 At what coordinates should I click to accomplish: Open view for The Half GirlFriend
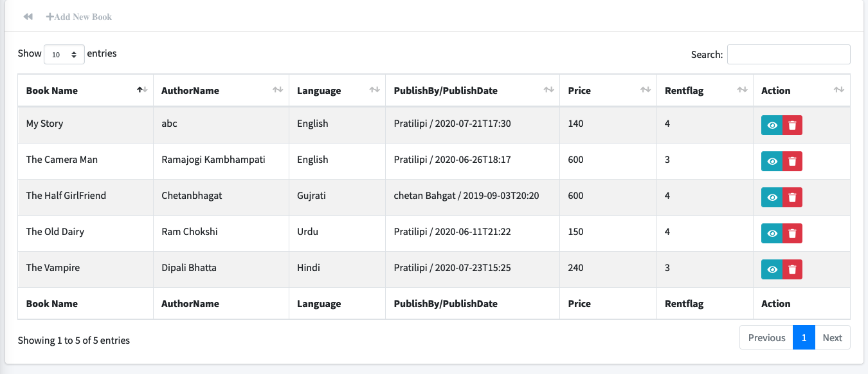click(x=772, y=198)
